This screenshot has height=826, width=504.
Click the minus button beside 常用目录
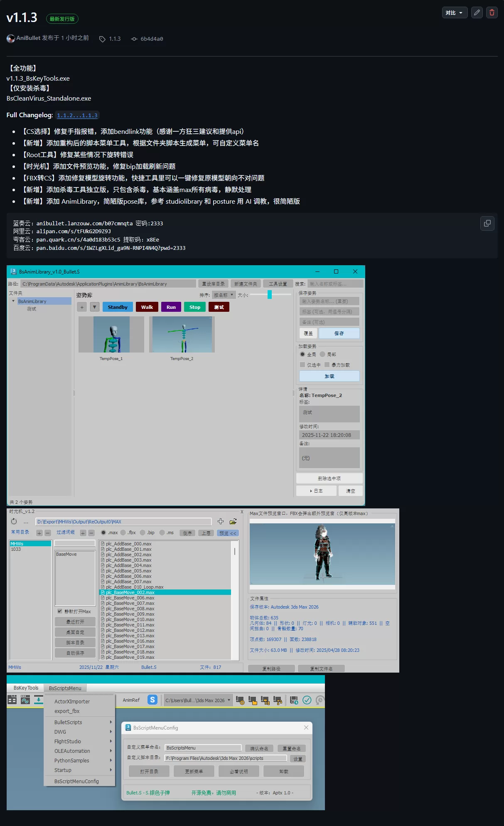point(48,533)
